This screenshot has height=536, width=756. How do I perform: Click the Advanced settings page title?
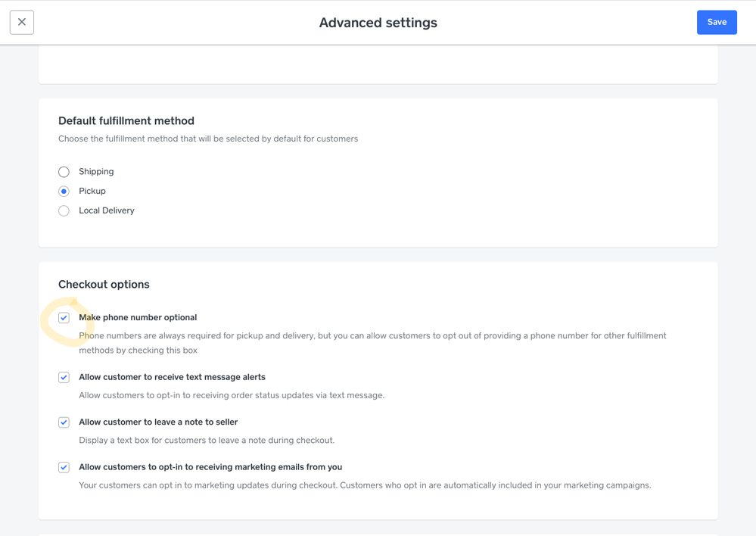[378, 23]
